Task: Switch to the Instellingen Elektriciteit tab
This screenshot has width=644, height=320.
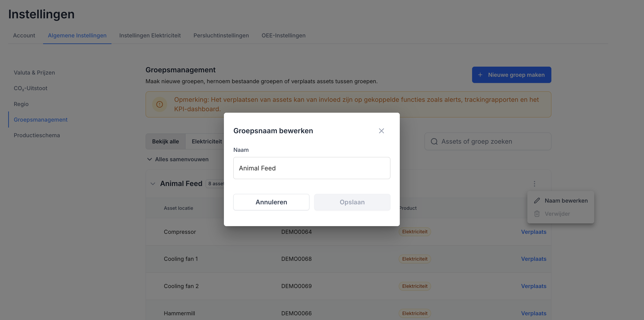Action: (x=150, y=35)
